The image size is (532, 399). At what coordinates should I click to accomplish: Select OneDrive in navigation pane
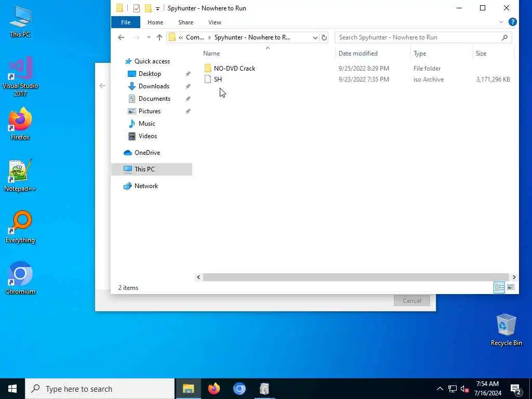(x=147, y=153)
